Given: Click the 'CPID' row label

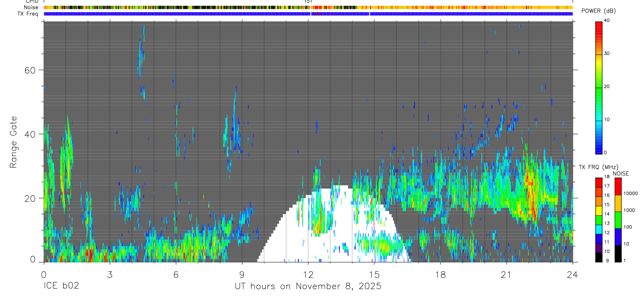Looking at the screenshot, I should (x=31, y=2).
